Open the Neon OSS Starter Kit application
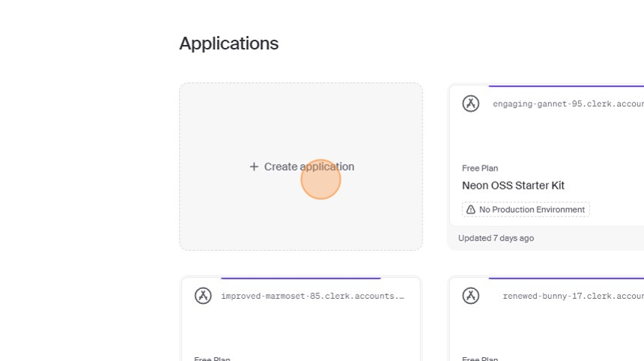 513,185
